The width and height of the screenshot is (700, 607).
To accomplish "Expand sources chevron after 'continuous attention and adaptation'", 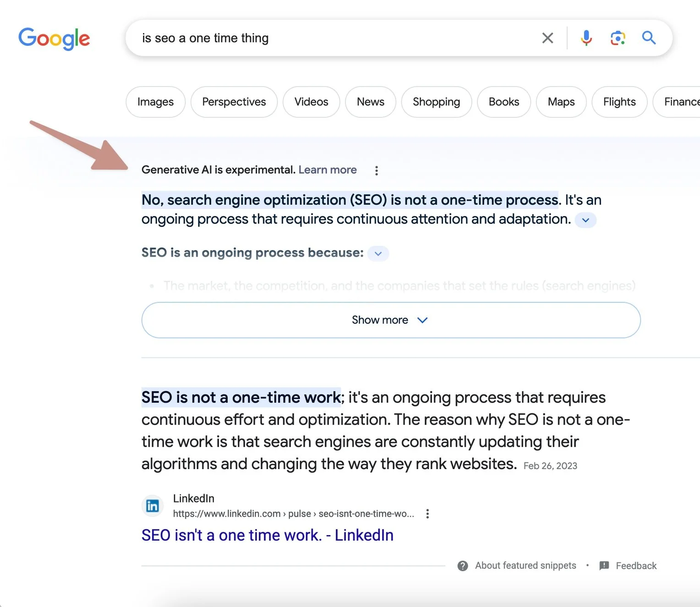I will point(585,220).
